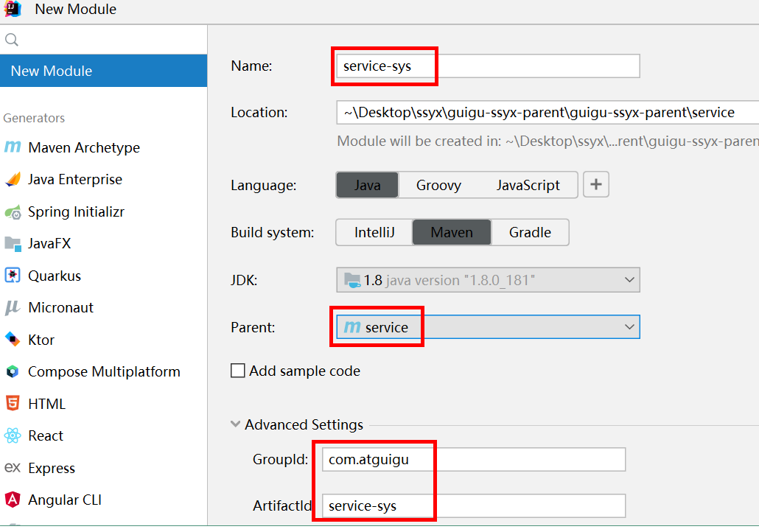The image size is (759, 532).
Task: Collapse the Advanced Settings section
Action: (x=236, y=425)
